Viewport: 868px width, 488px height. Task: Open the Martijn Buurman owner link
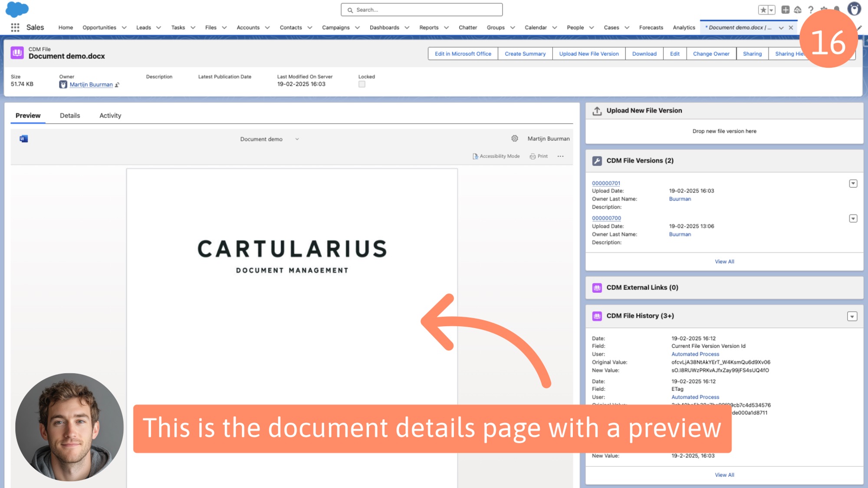91,85
